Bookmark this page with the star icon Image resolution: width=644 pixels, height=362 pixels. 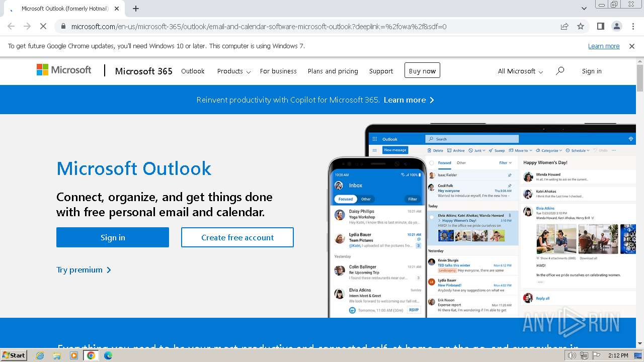pos(581,26)
